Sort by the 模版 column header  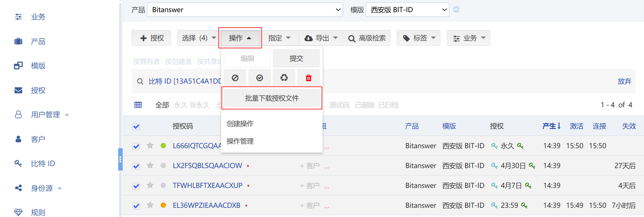449,126
